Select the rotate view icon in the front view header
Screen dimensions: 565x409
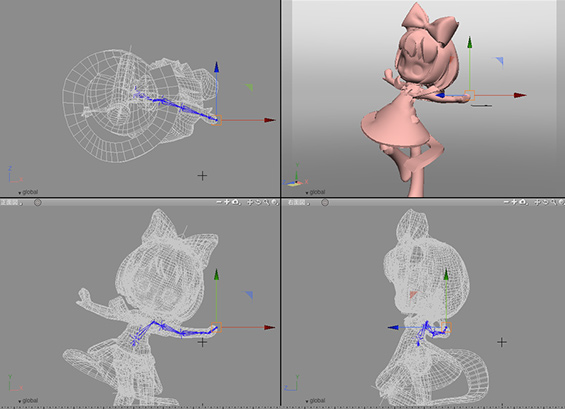[258, 203]
